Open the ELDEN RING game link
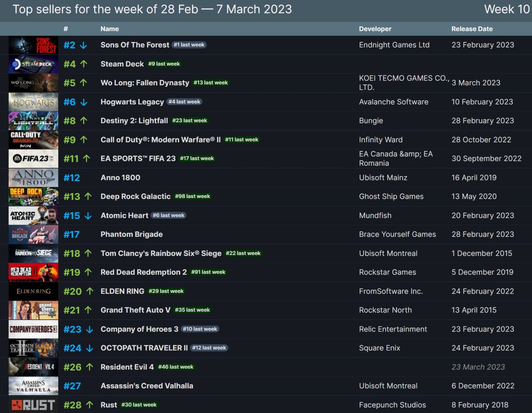 click(122, 291)
